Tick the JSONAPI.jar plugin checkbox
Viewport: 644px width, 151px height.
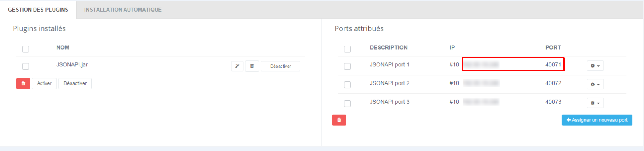pos(26,66)
